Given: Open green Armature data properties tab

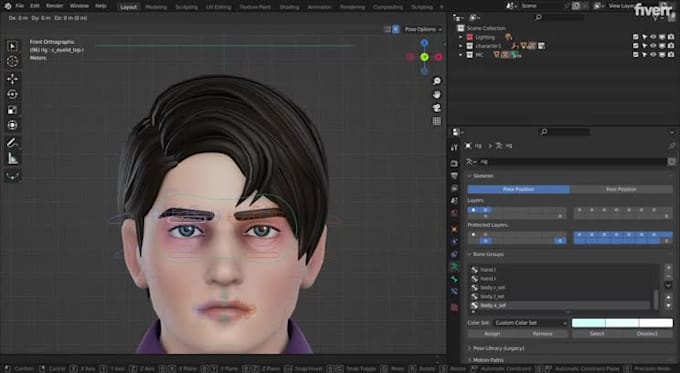Looking at the screenshot, I should 454,266.
